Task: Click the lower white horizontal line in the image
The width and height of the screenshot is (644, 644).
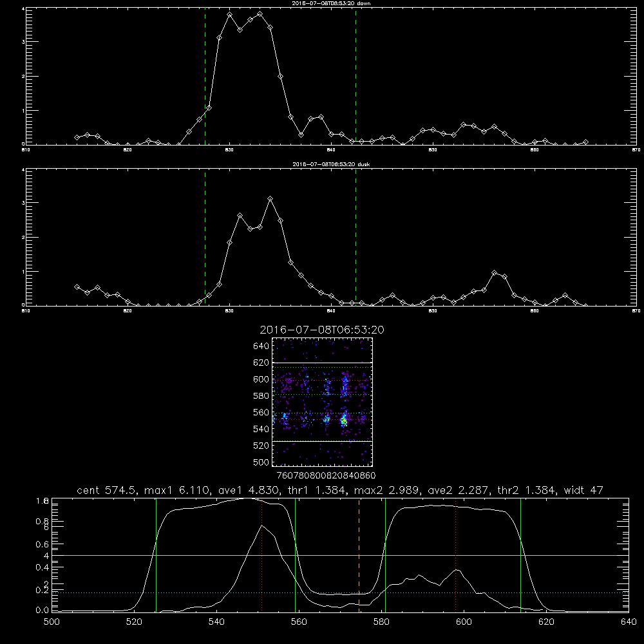Action: tap(322, 441)
